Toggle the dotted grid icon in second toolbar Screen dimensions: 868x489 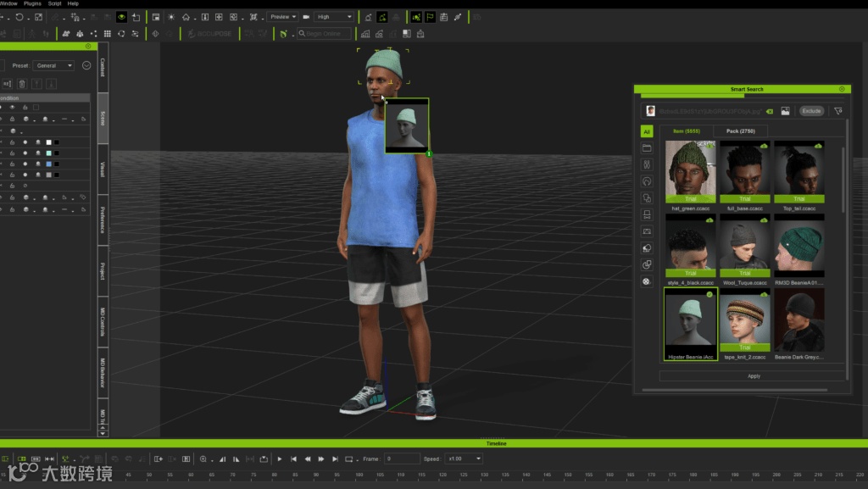108,34
